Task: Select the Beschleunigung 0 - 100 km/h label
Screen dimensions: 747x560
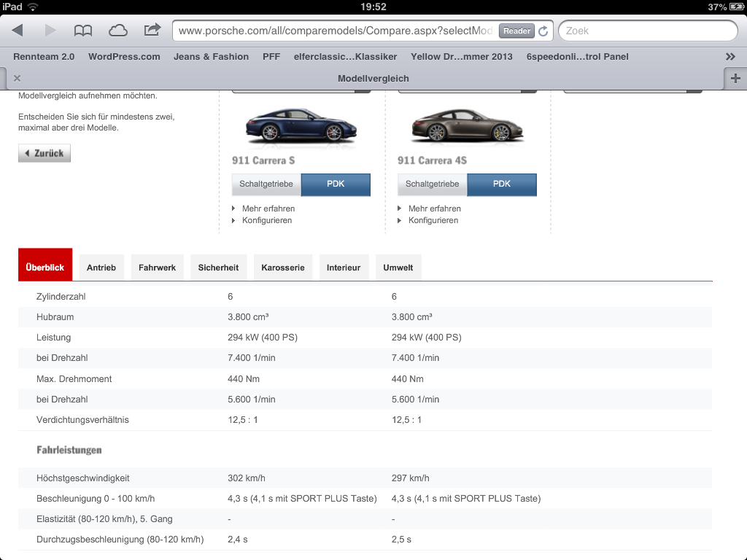Action: (96, 499)
